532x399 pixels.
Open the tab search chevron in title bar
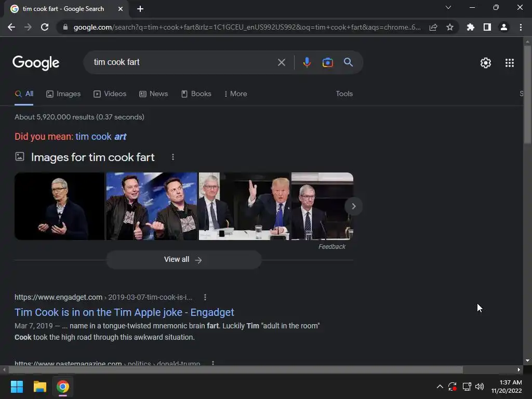[x=448, y=7]
